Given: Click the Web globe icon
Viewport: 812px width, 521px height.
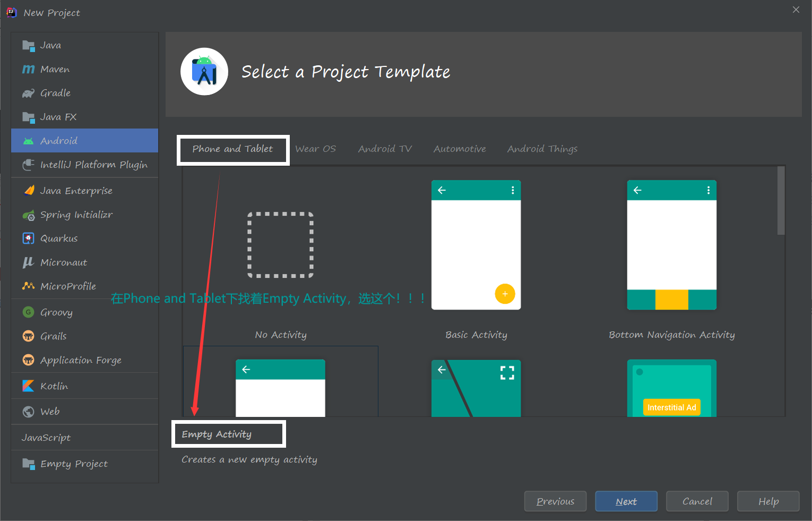Looking at the screenshot, I should pyautogui.click(x=29, y=412).
